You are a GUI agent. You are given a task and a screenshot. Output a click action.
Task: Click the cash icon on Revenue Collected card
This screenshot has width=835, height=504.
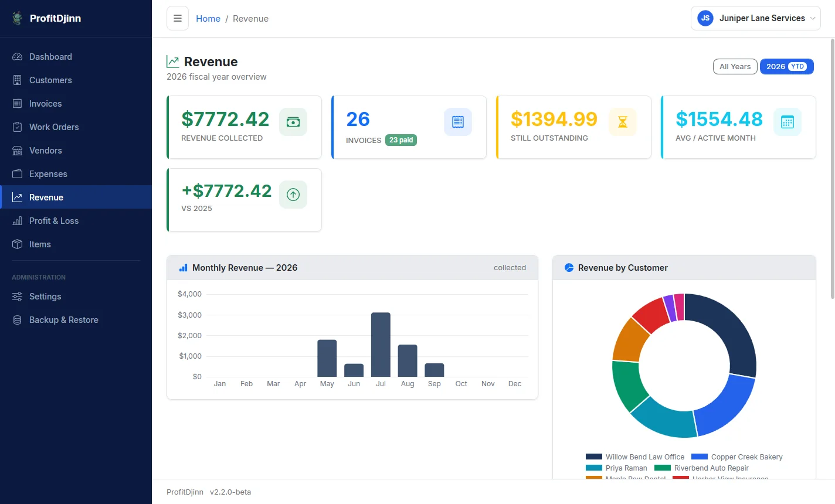[x=293, y=122]
